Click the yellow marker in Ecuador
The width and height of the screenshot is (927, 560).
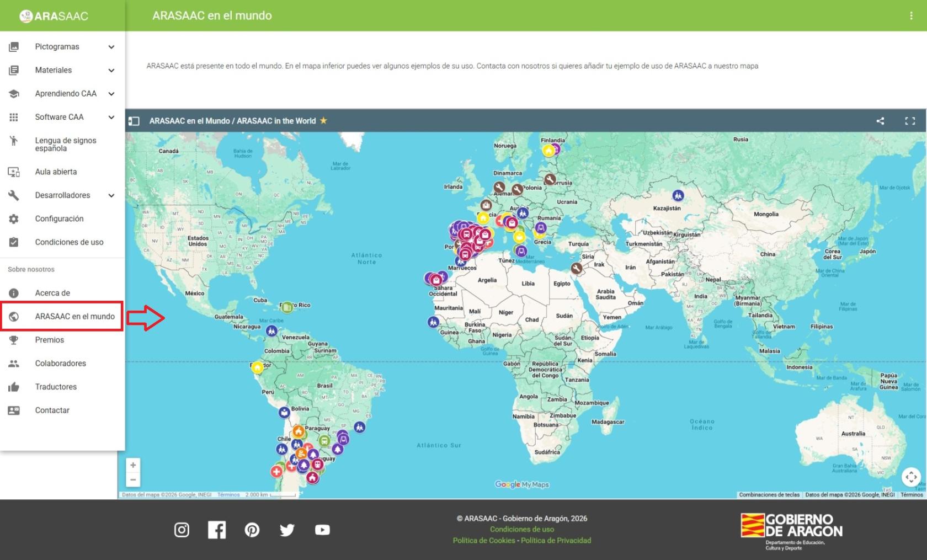258,367
